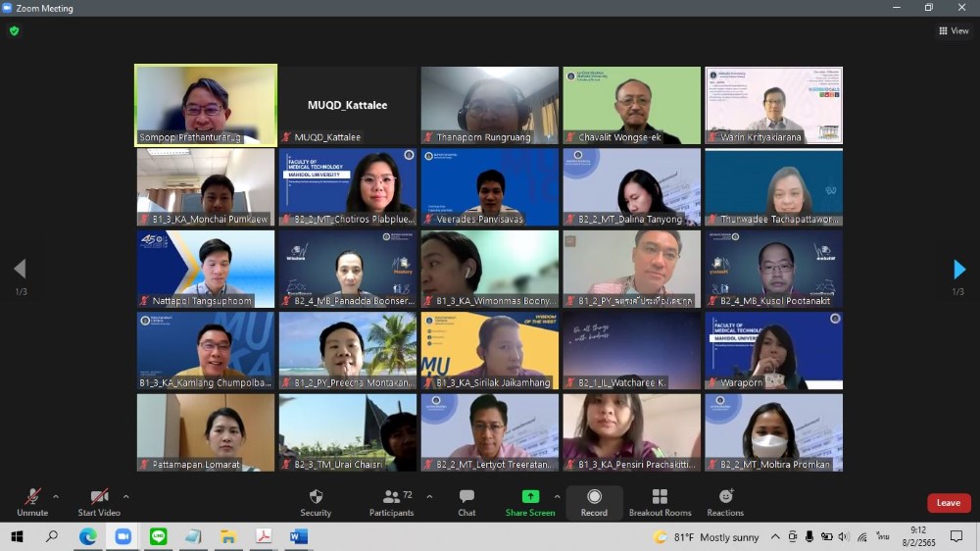Expand the arrow next to Participants
The width and height of the screenshot is (980, 551).
click(x=429, y=497)
